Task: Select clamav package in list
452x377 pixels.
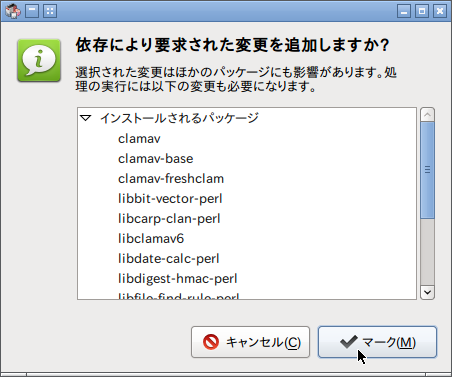Action: coord(139,139)
